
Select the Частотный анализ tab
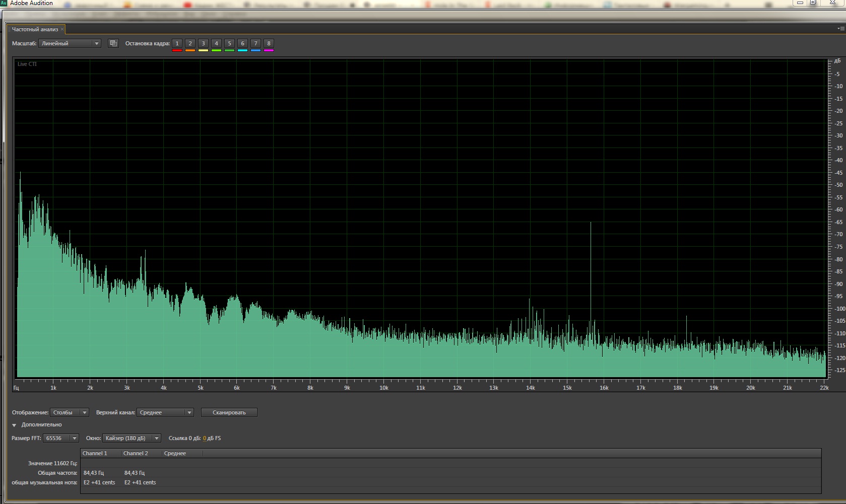(35, 29)
